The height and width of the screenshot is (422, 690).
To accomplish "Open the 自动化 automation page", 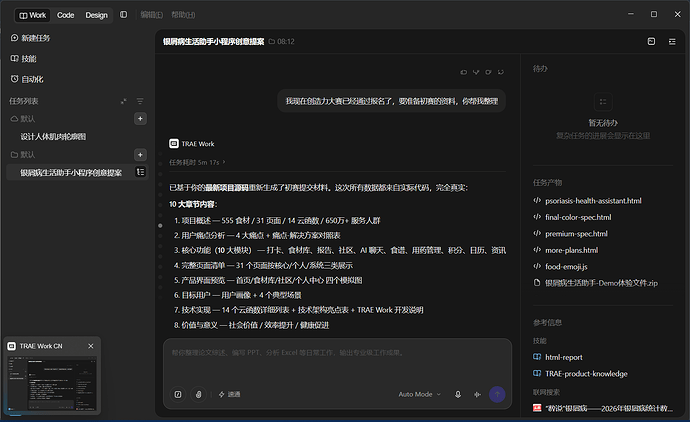I will tap(27, 79).
